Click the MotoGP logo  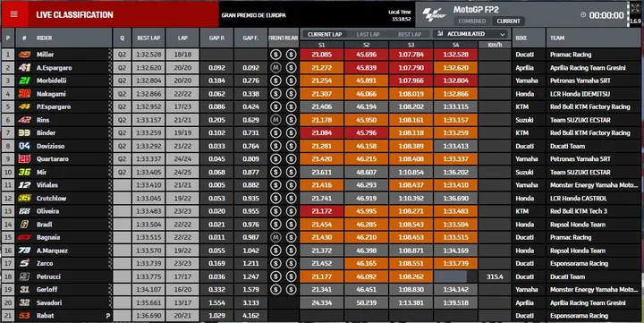pyautogui.click(x=435, y=15)
